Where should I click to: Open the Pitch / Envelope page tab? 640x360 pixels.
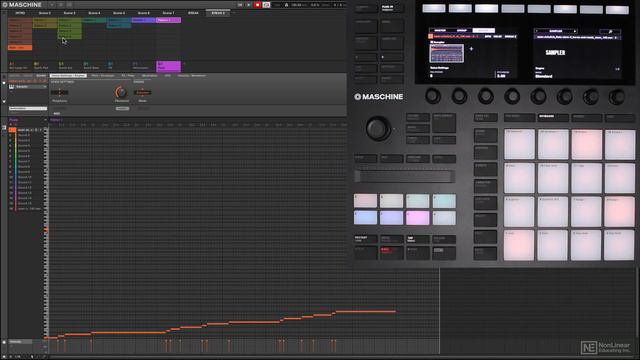pos(103,76)
